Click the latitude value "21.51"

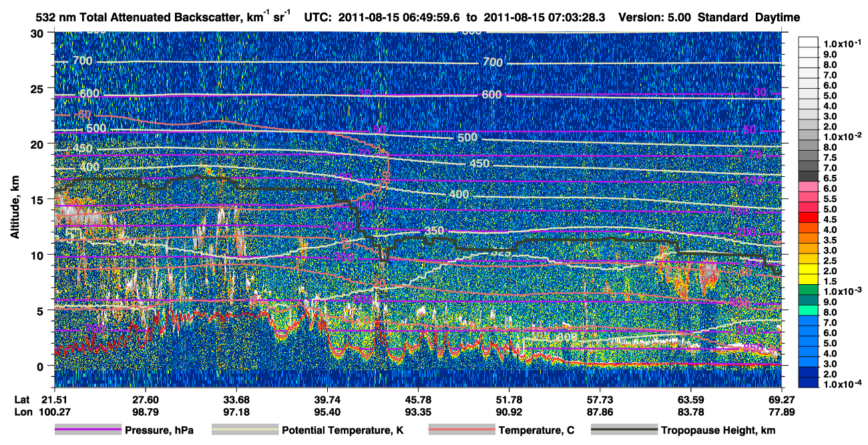(55, 400)
